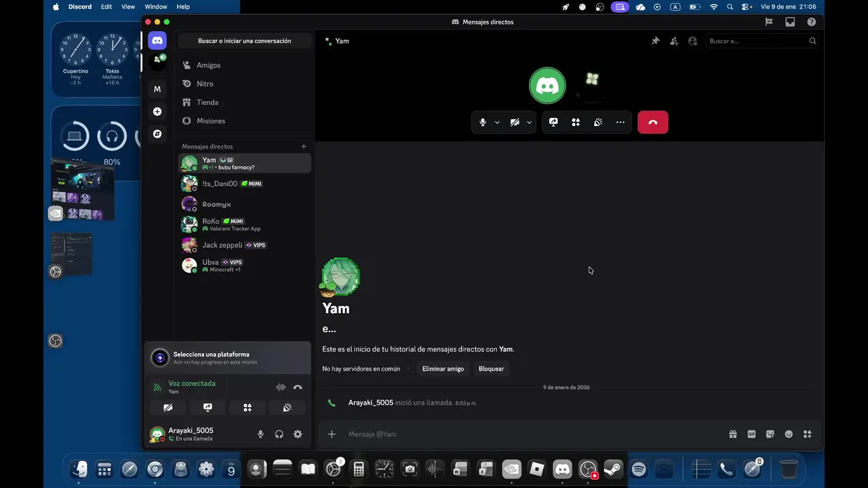Toggle camera in the voice panel
Screen dimensions: 868x488
point(168,407)
